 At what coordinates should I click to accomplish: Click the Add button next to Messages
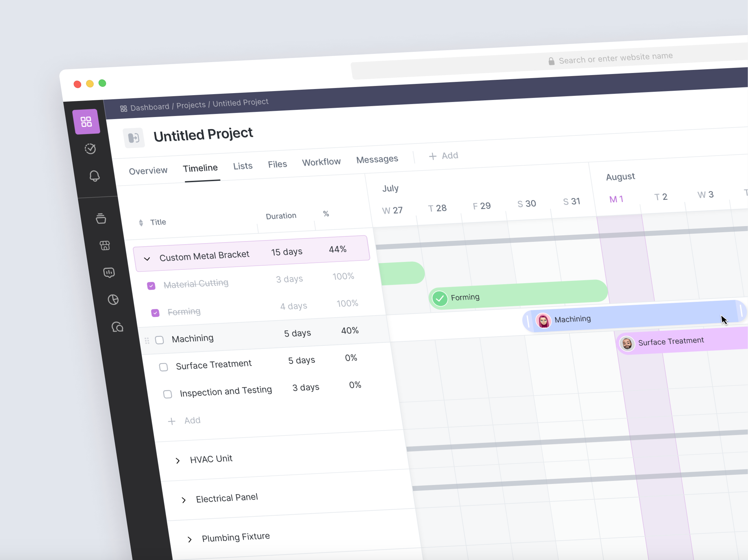tap(443, 156)
